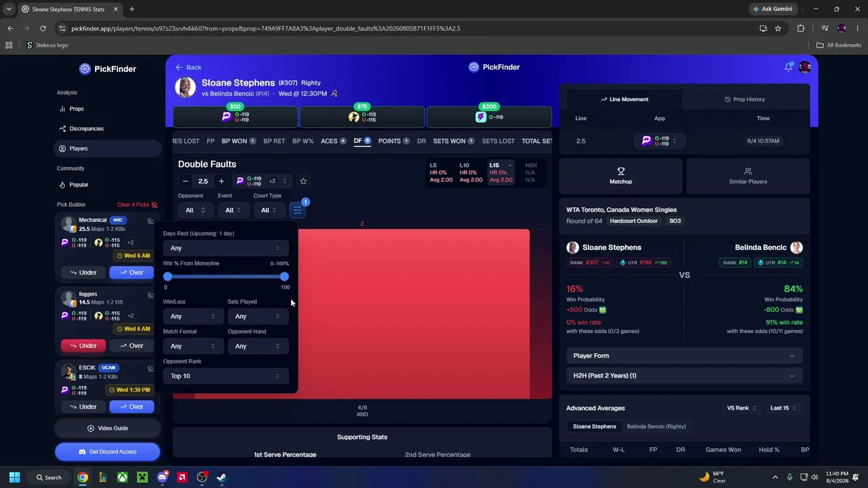Image resolution: width=868 pixels, height=488 pixels.
Task: Clear all 4 picks in Pick Builder
Action: click(x=138, y=205)
